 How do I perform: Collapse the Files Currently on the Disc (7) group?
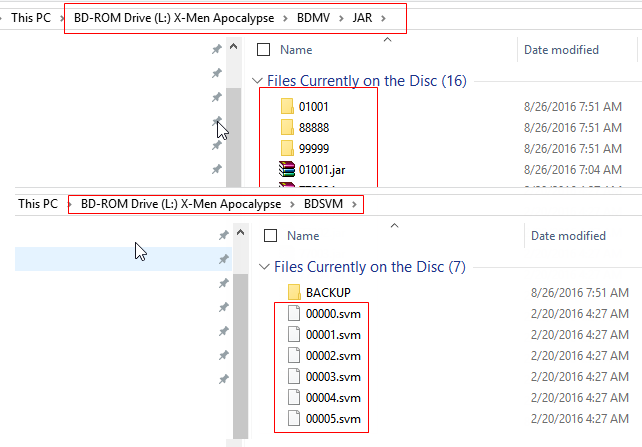coord(264,267)
